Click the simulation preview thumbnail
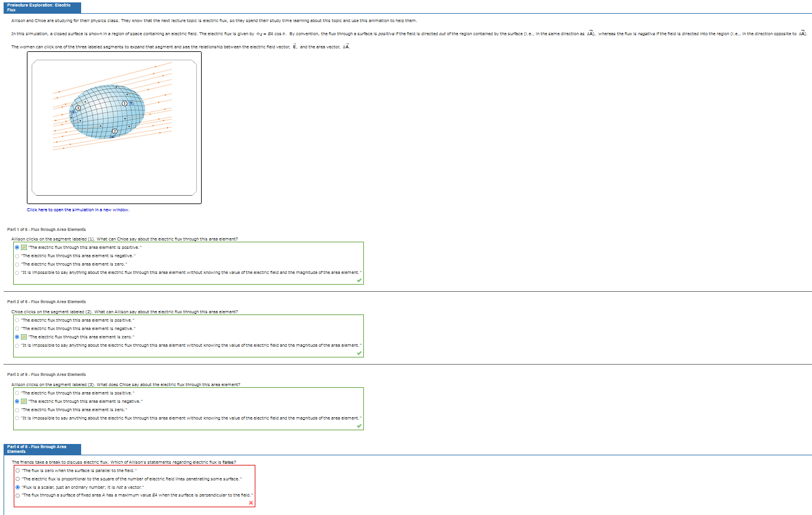The image size is (812, 515). coord(113,127)
